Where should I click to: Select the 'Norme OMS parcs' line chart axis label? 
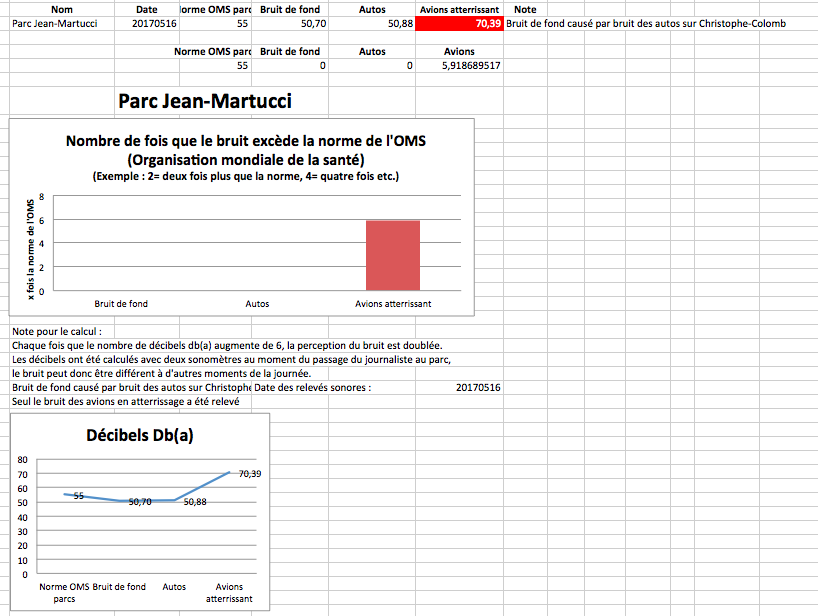tap(64, 592)
